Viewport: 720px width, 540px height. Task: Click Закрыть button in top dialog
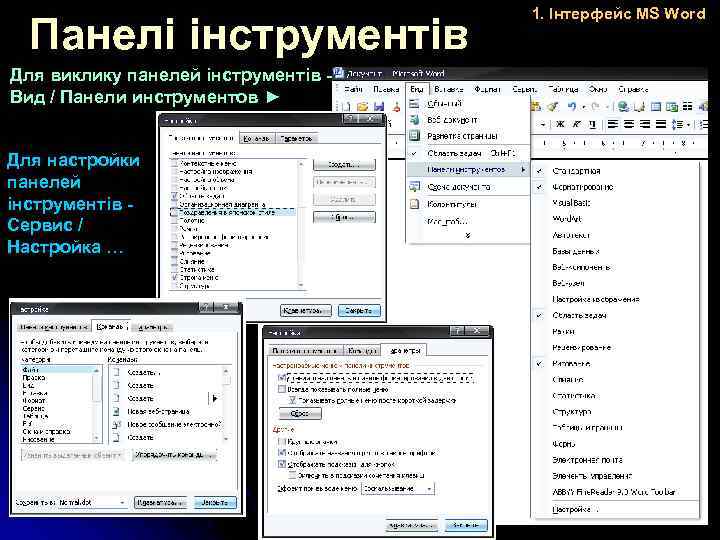tap(359, 311)
